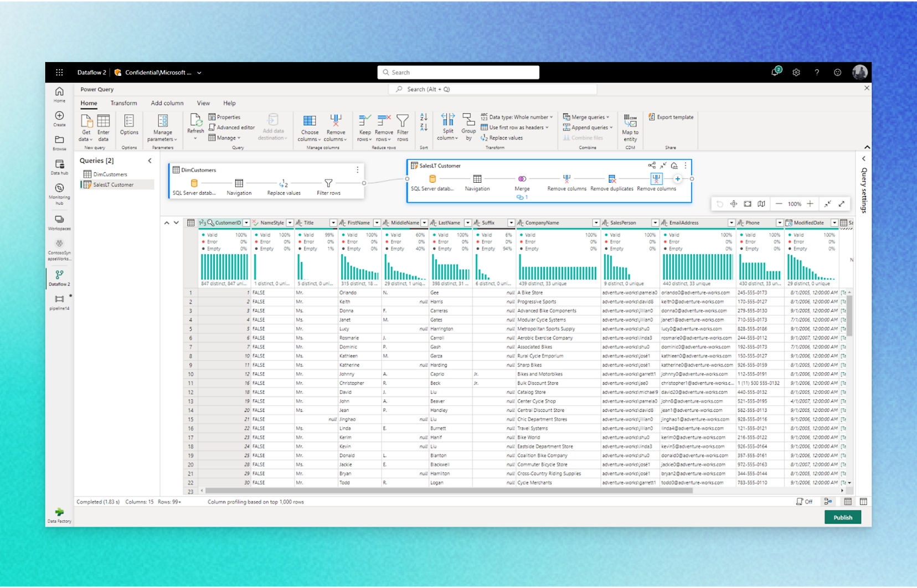The width and height of the screenshot is (917, 588).
Task: Open the feedback smiley icon
Action: click(x=837, y=73)
